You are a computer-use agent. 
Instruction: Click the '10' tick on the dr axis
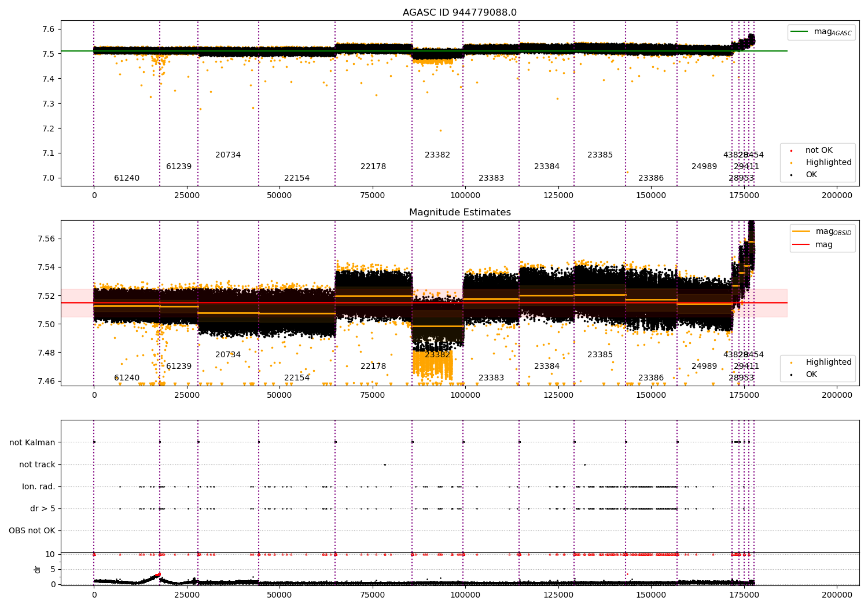[x=50, y=554]
